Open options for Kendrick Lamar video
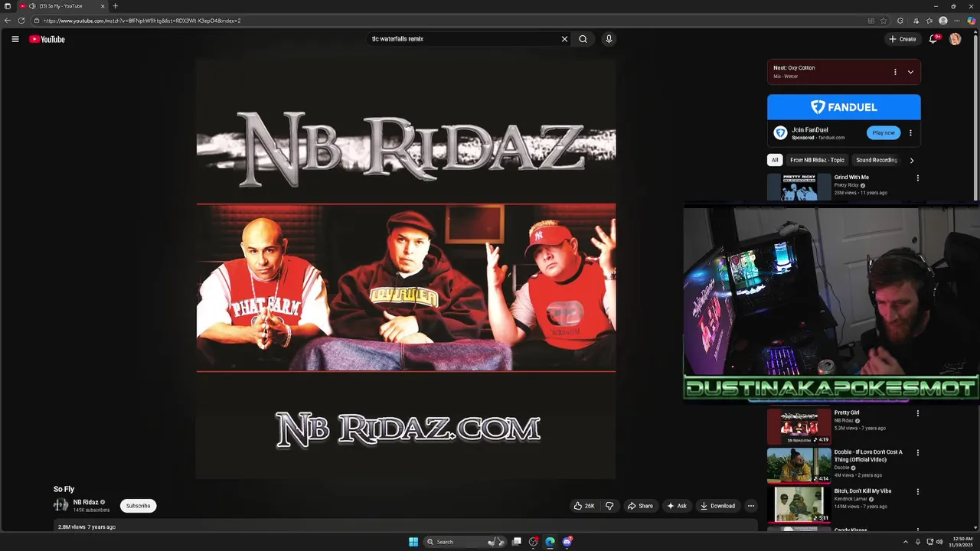980x551 pixels. point(918,491)
